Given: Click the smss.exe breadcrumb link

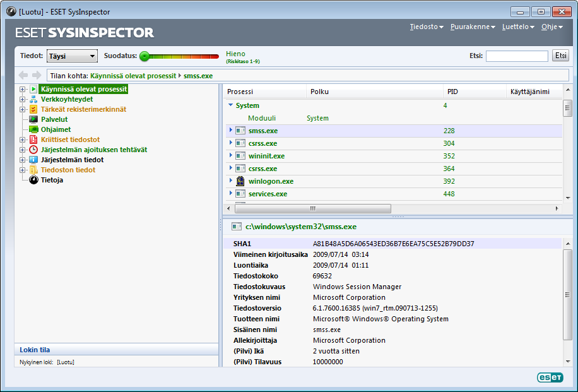Looking at the screenshot, I should pos(198,76).
